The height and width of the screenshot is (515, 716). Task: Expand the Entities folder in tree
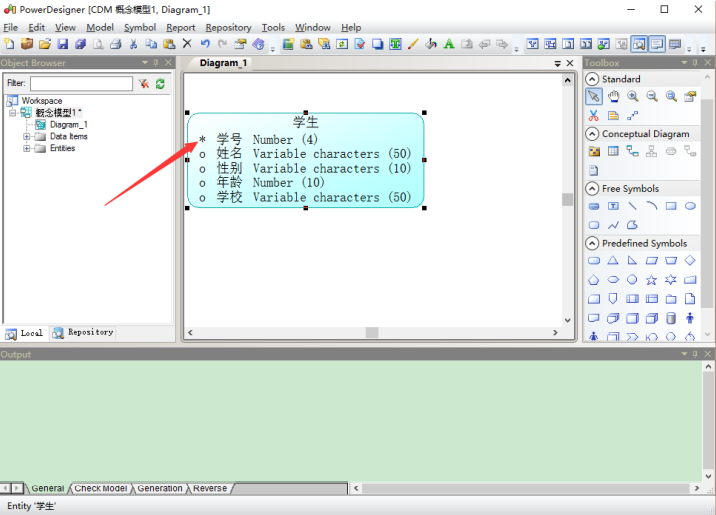[26, 148]
